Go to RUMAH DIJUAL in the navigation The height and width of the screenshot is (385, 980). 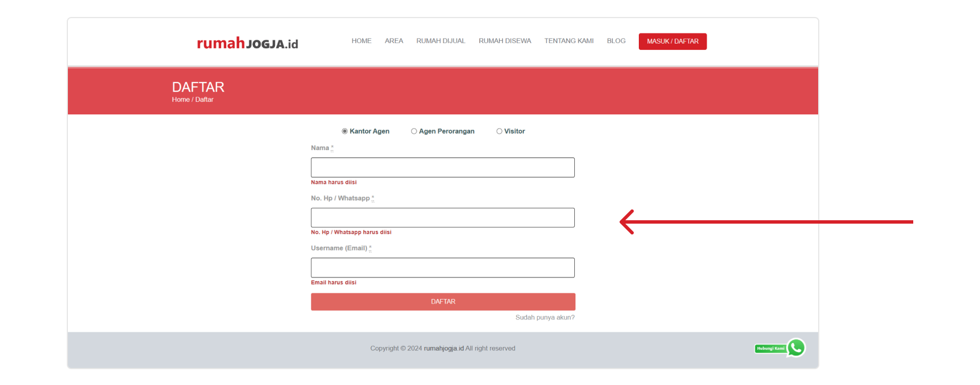click(x=441, y=41)
